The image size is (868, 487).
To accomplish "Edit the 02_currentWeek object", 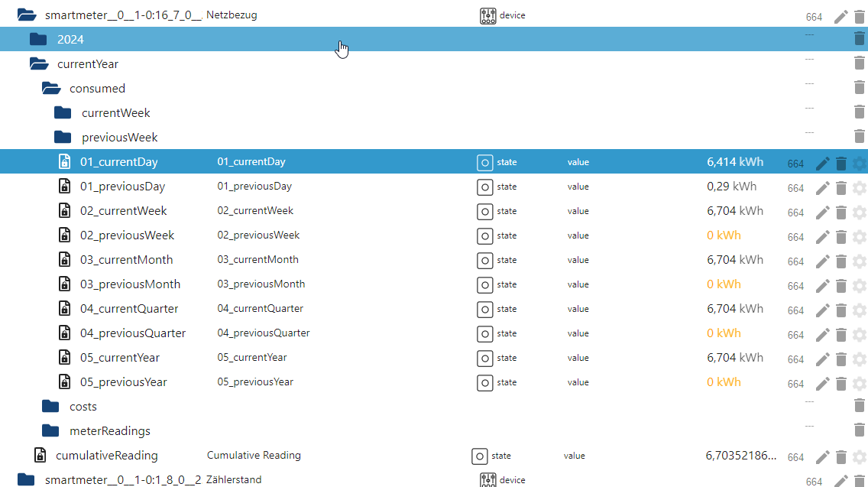I will pyautogui.click(x=823, y=213).
